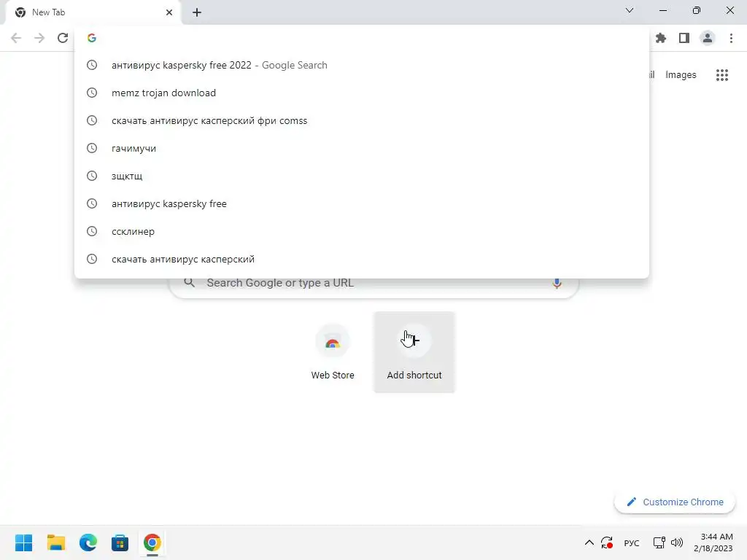Select the New Tab tab
Viewport: 747px width, 560px height.
pyautogui.click(x=93, y=12)
